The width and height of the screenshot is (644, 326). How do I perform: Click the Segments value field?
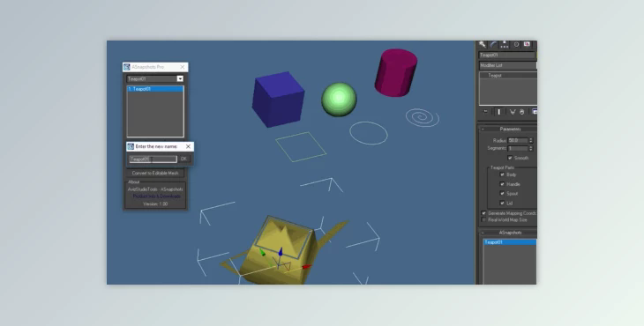point(518,148)
